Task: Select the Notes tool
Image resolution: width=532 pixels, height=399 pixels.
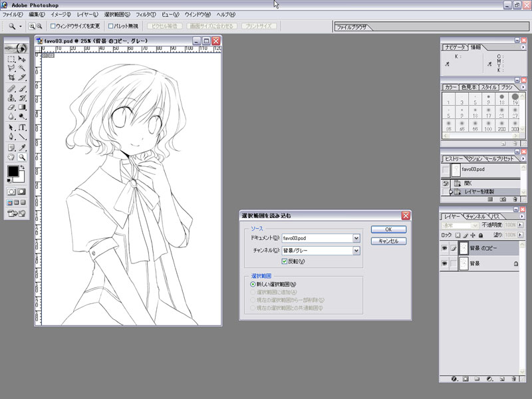Action: click(11, 148)
